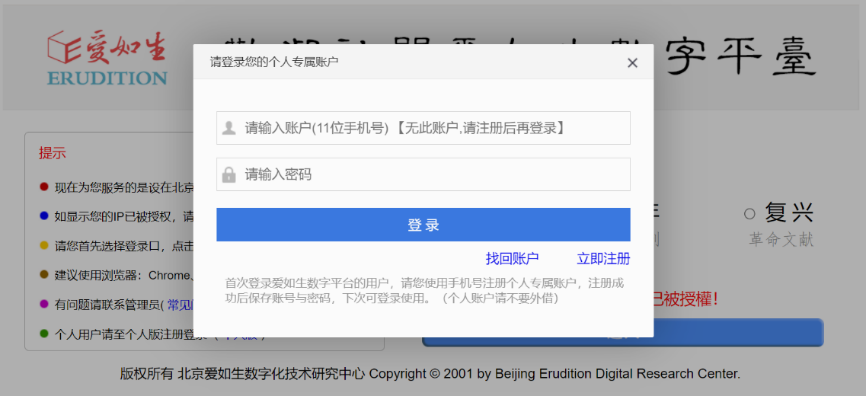Close the personal account login dialog
This screenshot has width=866, height=396.
coord(632,63)
